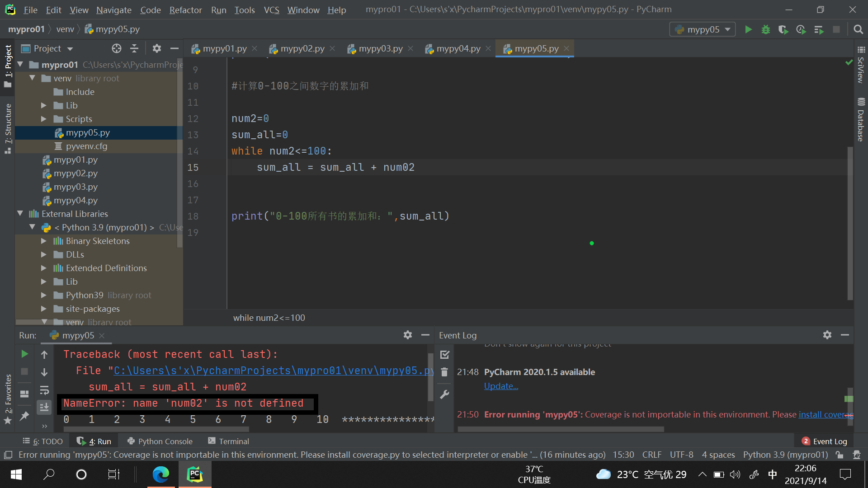Screen dimensions: 868x488
Task: Hide the Run tool window
Action: pyautogui.click(x=425, y=335)
